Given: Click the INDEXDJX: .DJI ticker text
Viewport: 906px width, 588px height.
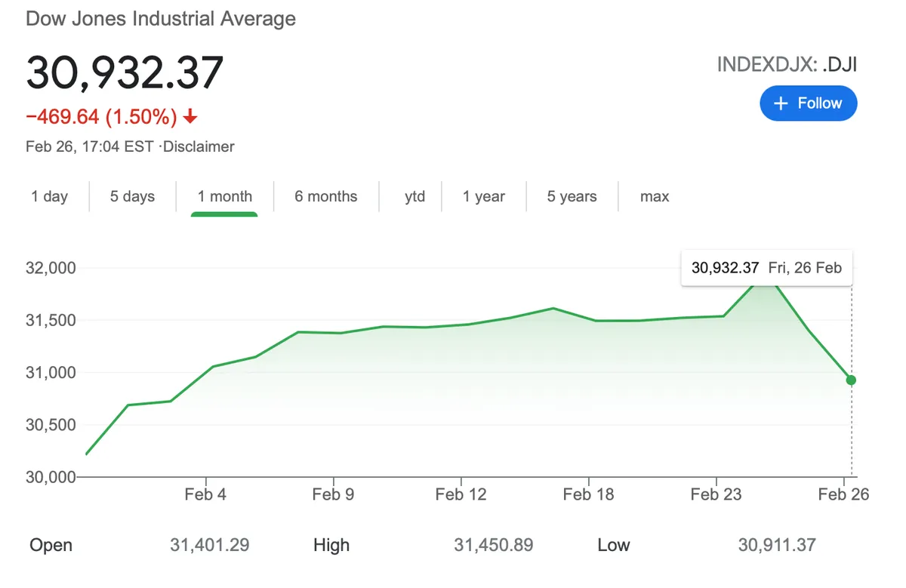Looking at the screenshot, I should pos(787,64).
